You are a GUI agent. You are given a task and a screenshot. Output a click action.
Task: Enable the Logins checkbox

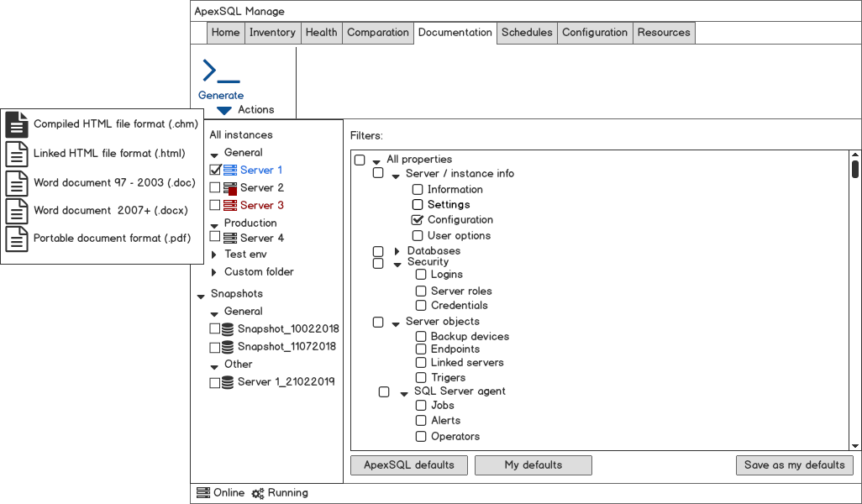coord(421,274)
